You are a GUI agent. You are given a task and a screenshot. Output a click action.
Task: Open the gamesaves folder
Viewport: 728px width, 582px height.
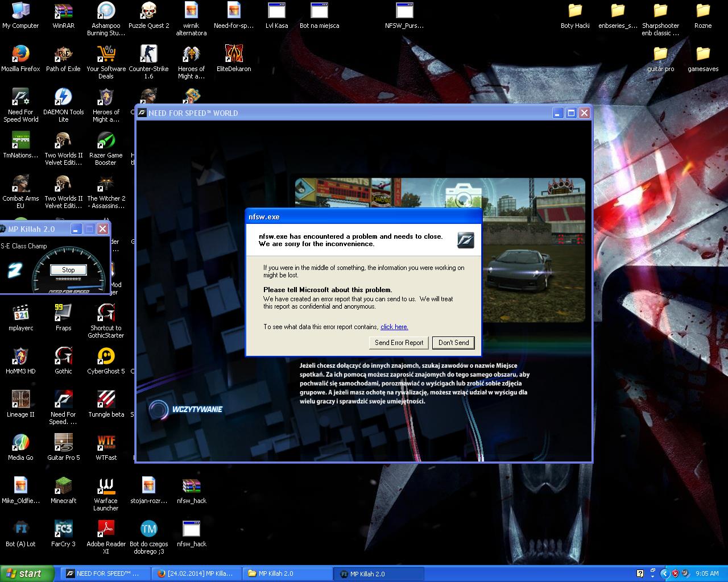point(703,59)
